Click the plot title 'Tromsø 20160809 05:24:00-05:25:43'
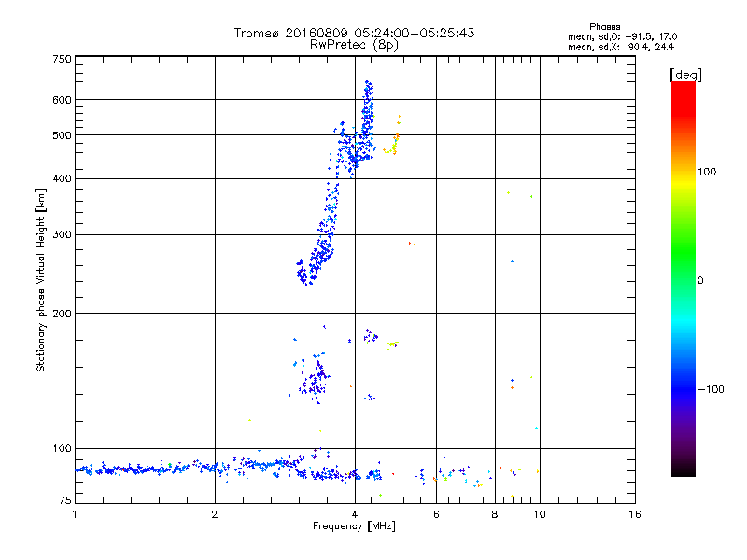This screenshot has width=747, height=560. pyautogui.click(x=354, y=33)
